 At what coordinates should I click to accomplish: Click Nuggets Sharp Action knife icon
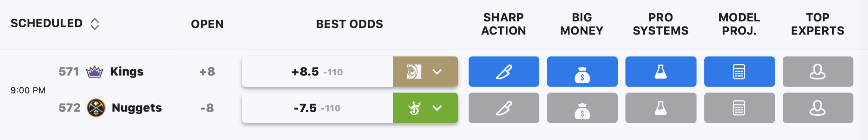tap(503, 108)
